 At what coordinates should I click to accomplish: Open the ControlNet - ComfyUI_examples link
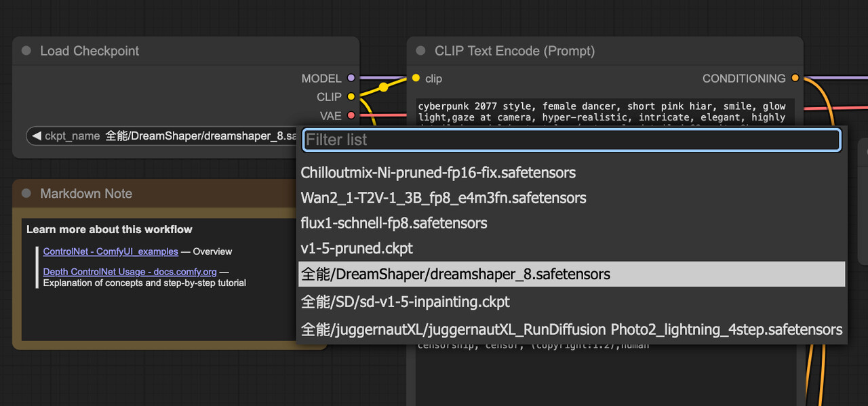click(111, 251)
